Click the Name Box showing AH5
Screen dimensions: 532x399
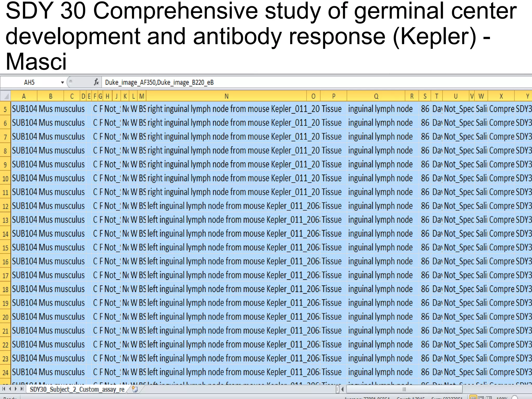(x=29, y=82)
